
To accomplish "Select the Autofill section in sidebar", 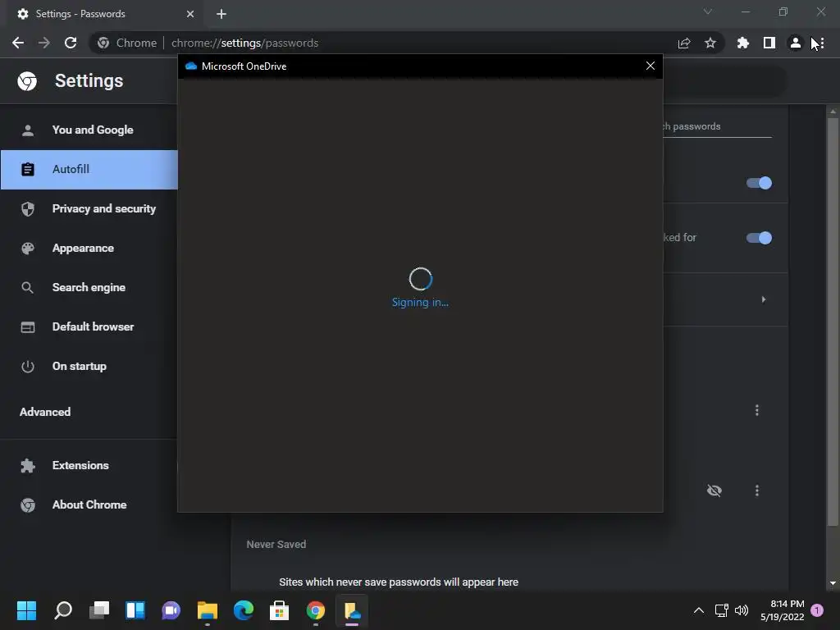I will tap(89, 169).
